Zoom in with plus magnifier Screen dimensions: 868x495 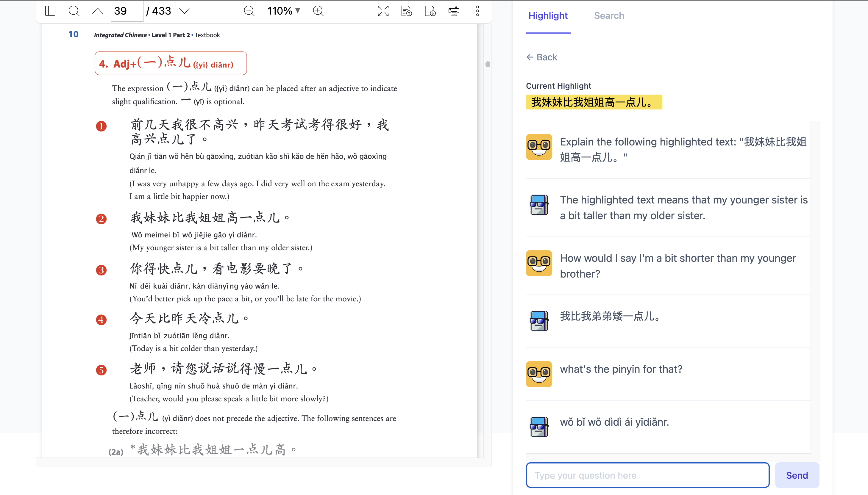[318, 11]
